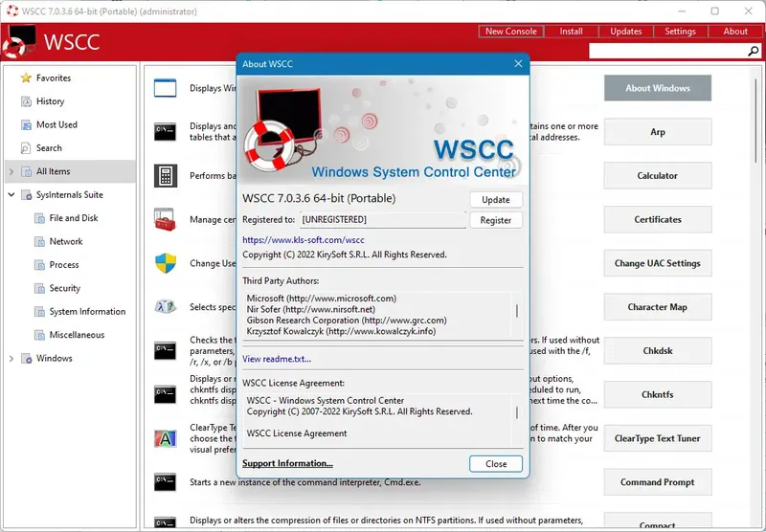
Task: Launch the Calculator button
Action: (658, 176)
